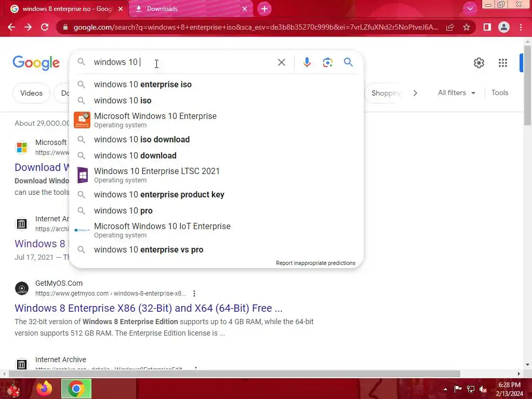532x399 pixels.
Task: Click the address bar URL
Action: tap(256, 27)
